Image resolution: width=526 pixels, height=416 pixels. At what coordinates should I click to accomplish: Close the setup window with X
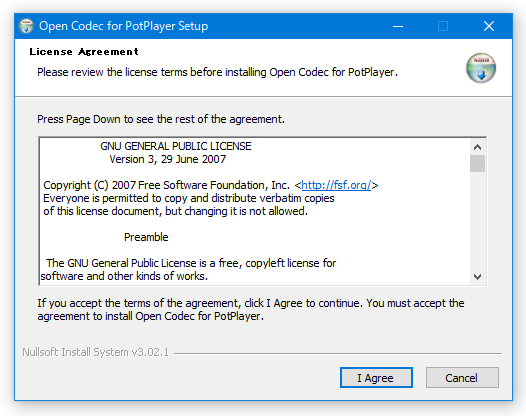(x=489, y=26)
